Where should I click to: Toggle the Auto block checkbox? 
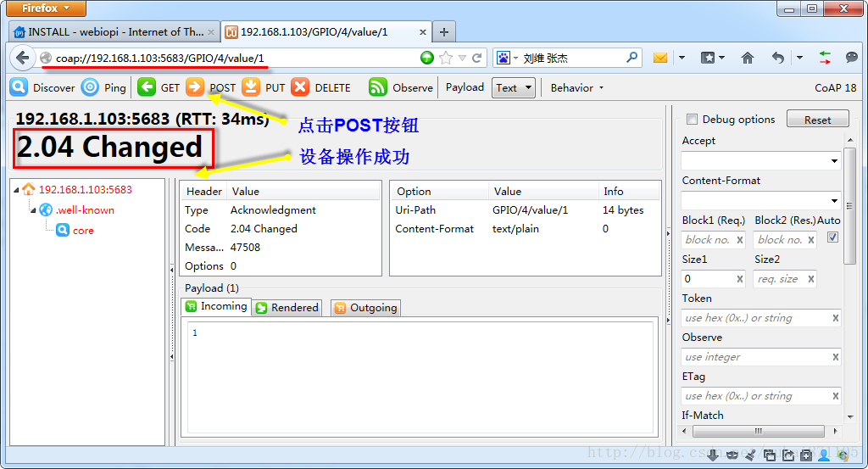click(x=832, y=237)
